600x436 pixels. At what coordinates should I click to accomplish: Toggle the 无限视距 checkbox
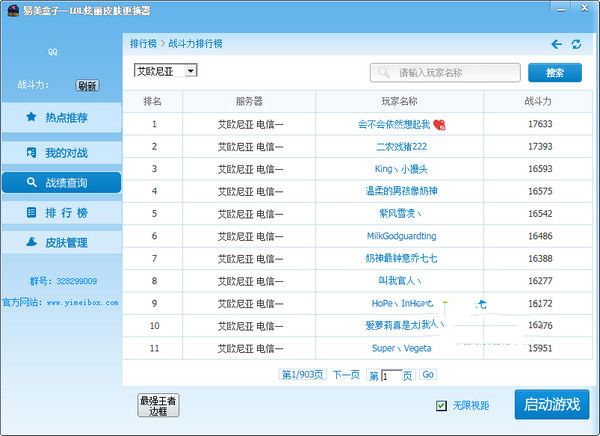click(441, 405)
